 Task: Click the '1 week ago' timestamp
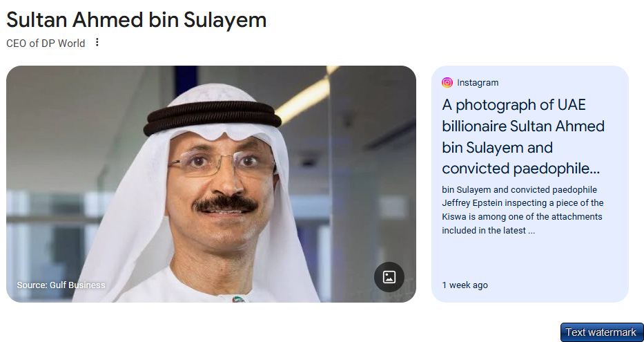coord(465,285)
